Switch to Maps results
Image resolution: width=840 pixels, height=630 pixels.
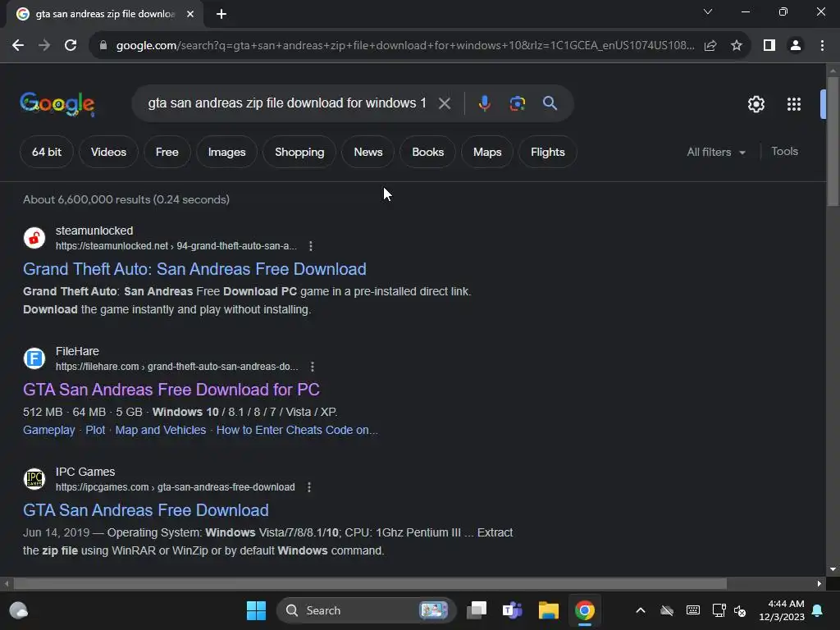point(487,152)
